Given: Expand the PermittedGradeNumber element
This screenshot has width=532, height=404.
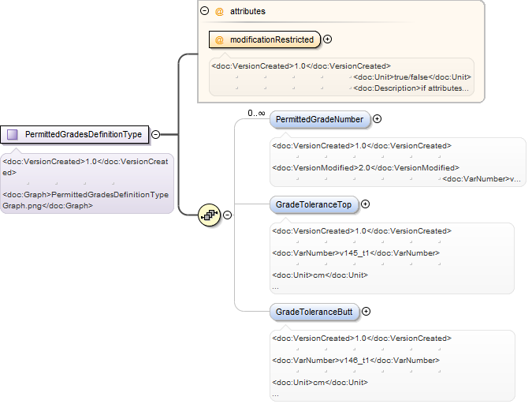Looking at the screenshot, I should click(x=377, y=119).
